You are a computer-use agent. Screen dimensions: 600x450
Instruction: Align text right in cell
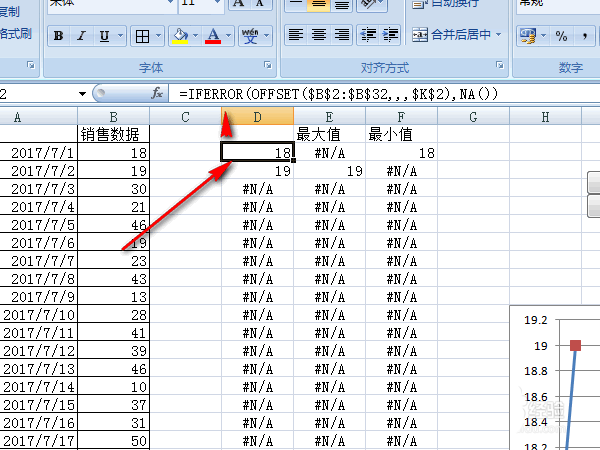point(341,35)
